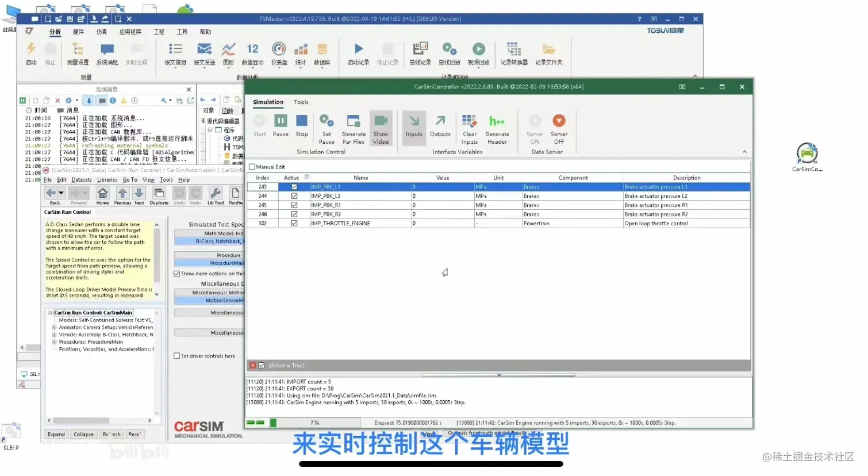The width and height of the screenshot is (868, 476).
Task: Uncheck Active for IMP_PBK_L2 row
Action: pyautogui.click(x=294, y=196)
